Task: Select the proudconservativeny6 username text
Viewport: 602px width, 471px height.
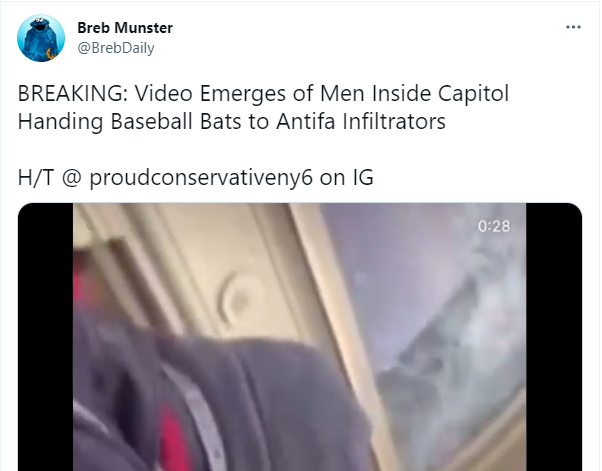Action: pyautogui.click(x=201, y=178)
